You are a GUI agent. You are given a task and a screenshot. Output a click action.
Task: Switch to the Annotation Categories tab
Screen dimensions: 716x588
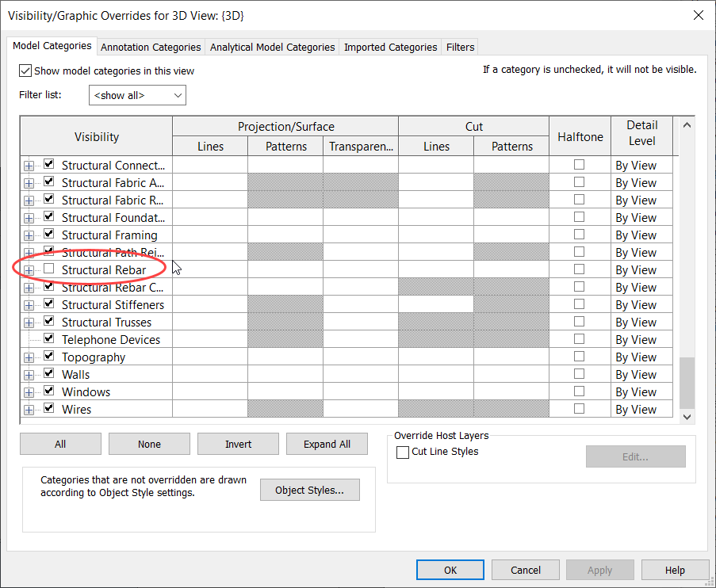(150, 47)
